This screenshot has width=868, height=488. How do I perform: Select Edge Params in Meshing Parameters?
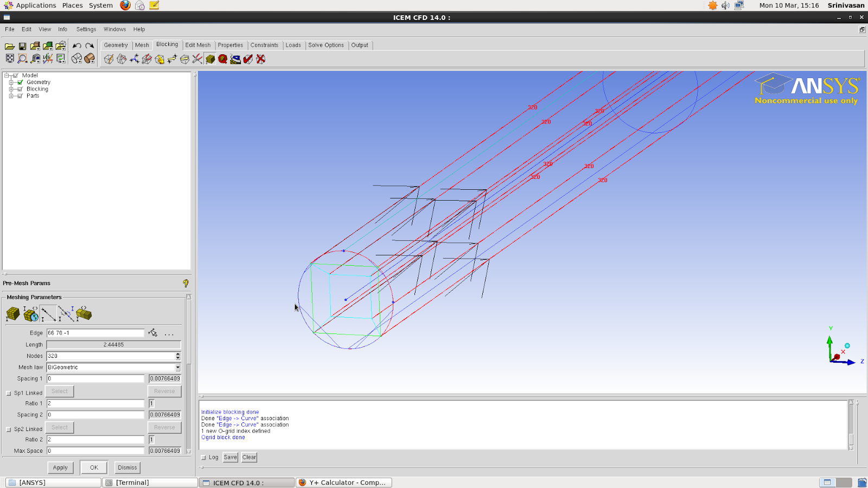[x=48, y=313]
